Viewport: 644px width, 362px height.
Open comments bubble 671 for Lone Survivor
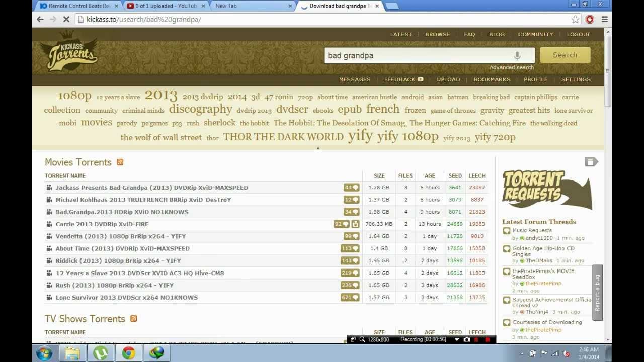coord(350,297)
